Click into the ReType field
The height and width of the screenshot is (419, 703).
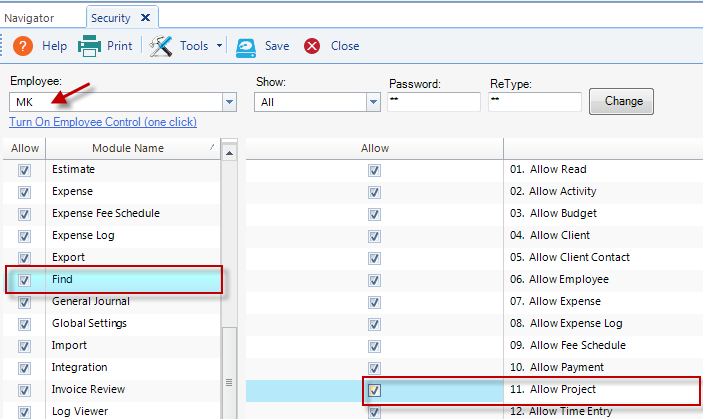coord(535,102)
